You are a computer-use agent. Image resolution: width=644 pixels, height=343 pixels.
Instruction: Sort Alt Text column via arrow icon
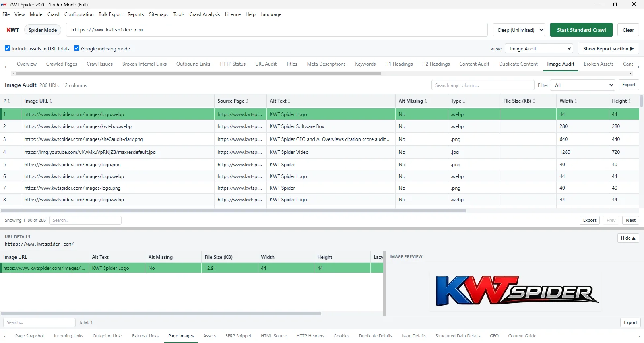(289, 101)
